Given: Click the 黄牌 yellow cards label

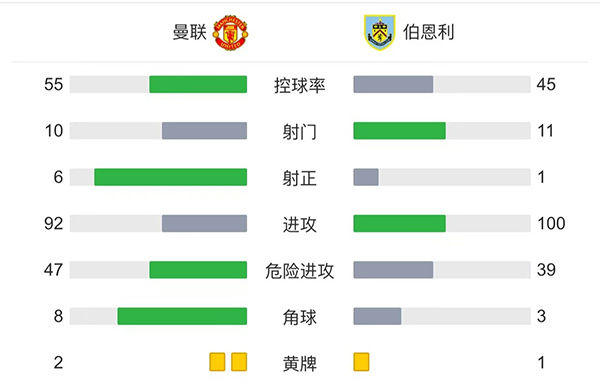Looking at the screenshot, I should [x=300, y=364].
